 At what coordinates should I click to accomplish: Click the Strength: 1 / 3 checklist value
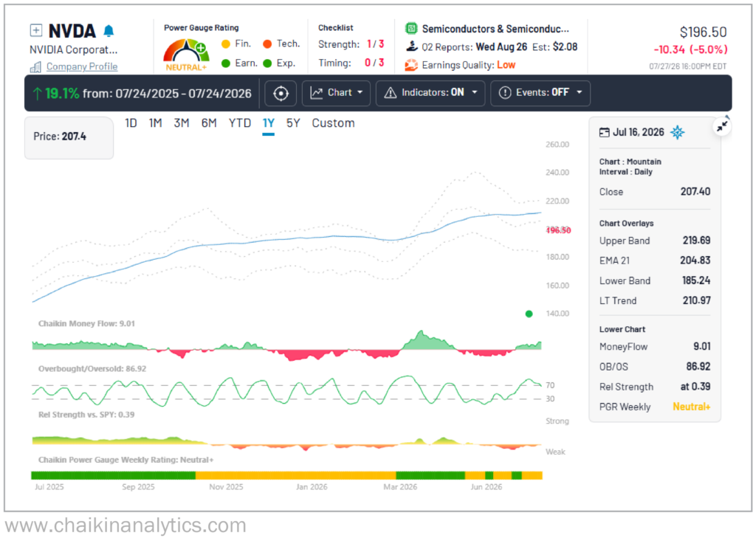click(375, 44)
